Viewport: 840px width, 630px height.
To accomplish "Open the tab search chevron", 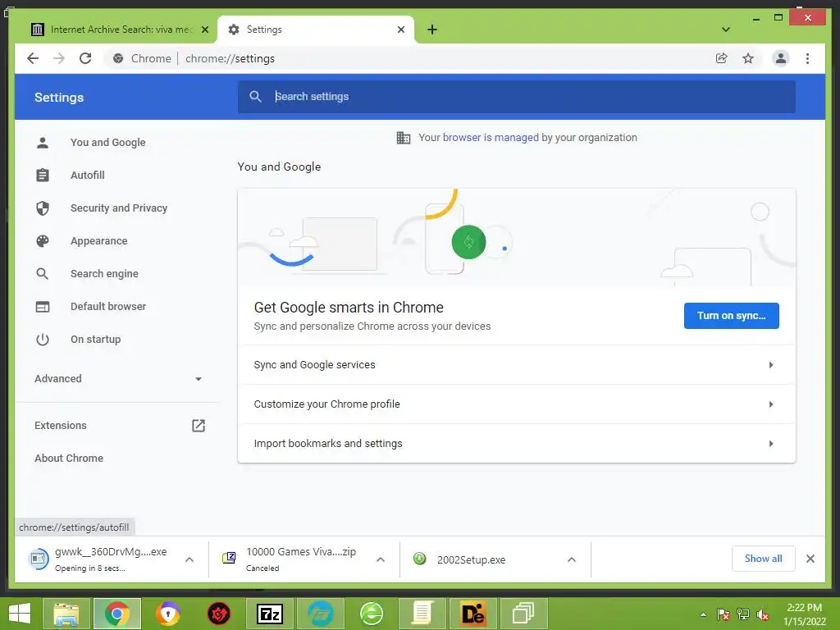I will tap(725, 30).
